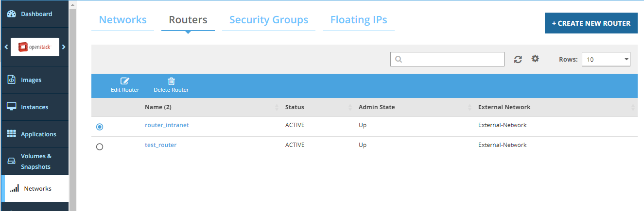Switch to the Security Groups tab

pos(268,20)
